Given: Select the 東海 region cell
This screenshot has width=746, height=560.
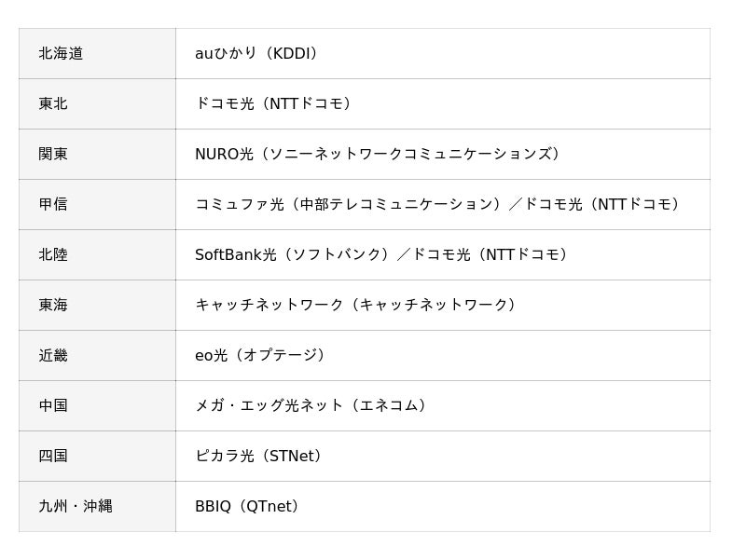Looking at the screenshot, I should click(53, 306).
